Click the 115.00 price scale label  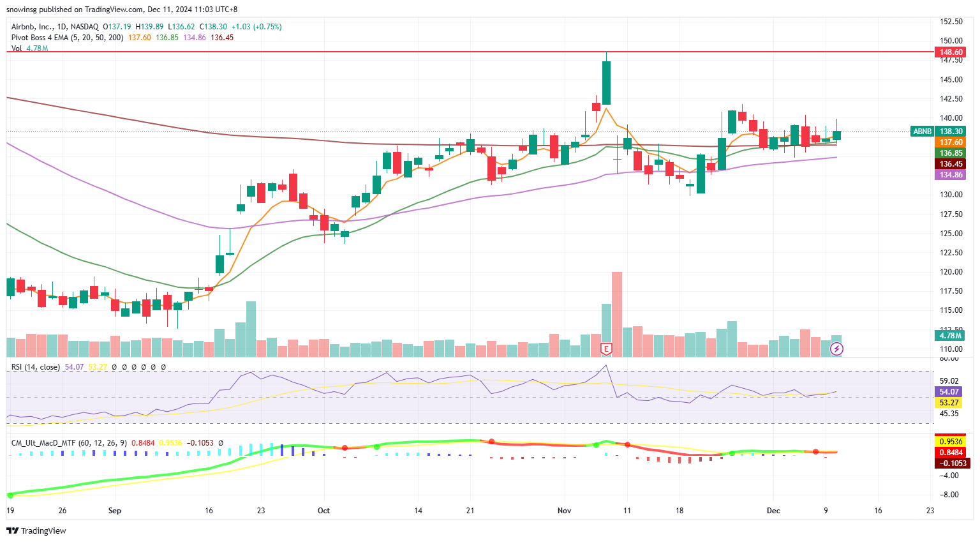pos(951,310)
